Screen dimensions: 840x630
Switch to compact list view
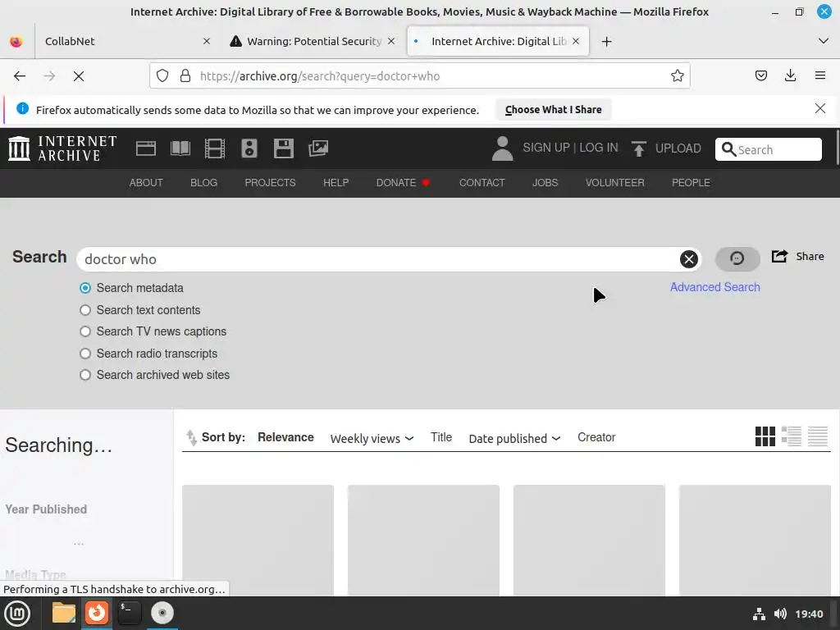click(818, 436)
